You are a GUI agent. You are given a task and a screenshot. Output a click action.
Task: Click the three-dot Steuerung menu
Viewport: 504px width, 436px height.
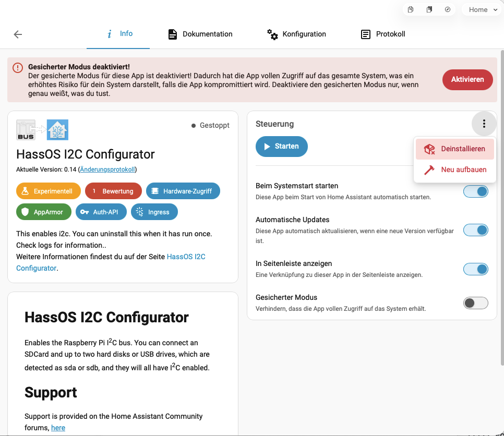click(x=484, y=124)
